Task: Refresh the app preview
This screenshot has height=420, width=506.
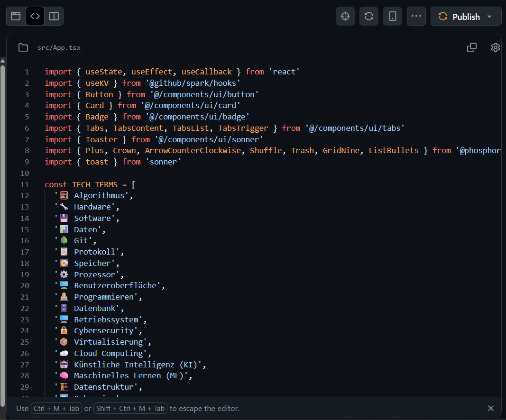Action: tap(368, 16)
